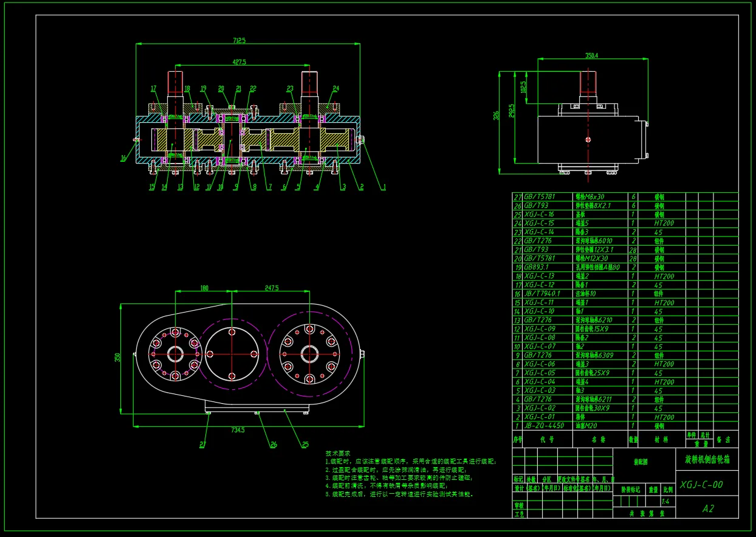Select the 1:4 scale value
The width and height of the screenshot is (756, 537).
tap(665, 502)
